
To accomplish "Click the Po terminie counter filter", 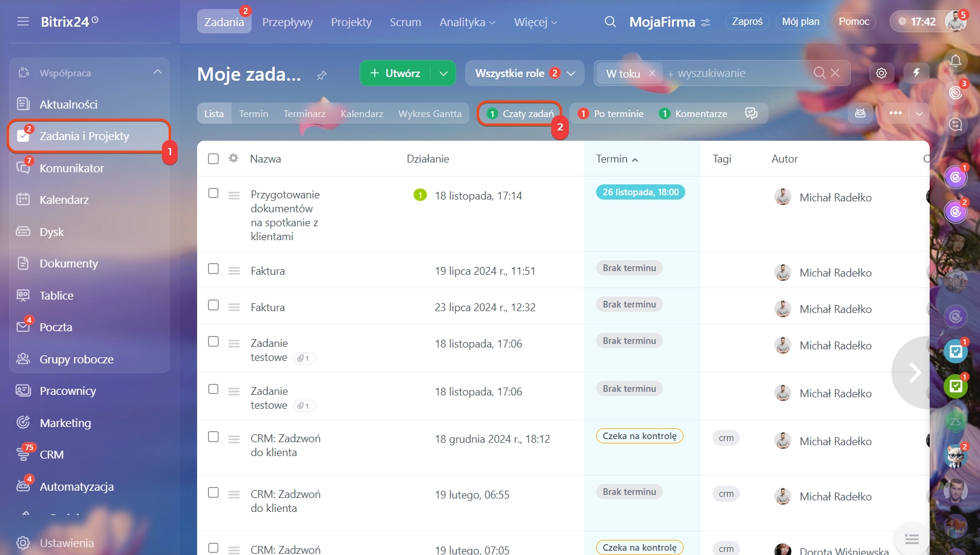I will (611, 114).
